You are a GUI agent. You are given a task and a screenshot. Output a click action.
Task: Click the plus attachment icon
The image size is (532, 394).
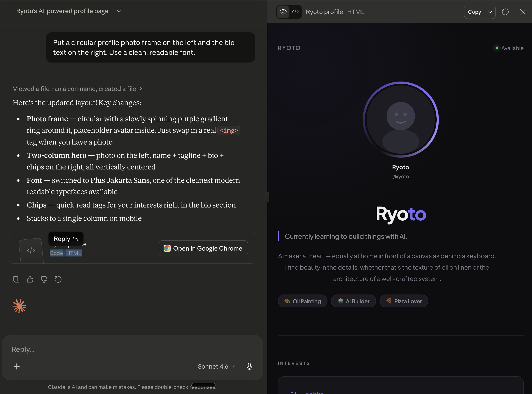[x=16, y=366]
